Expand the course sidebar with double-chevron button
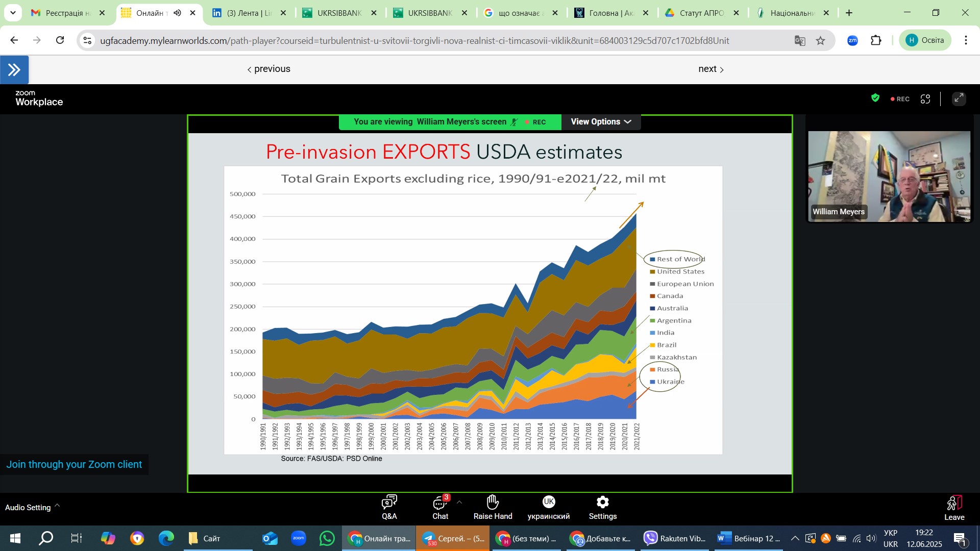Screen dimensions: 980x551 [x=14, y=69]
